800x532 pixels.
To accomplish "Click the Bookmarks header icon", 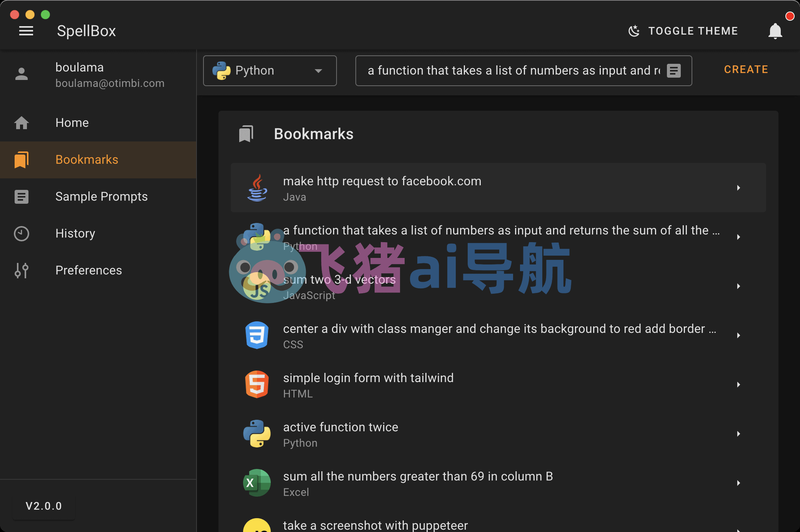I will coord(246,134).
